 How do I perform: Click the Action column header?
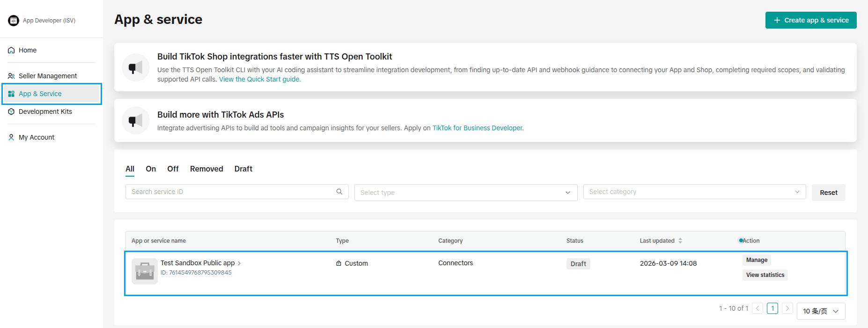751,241
